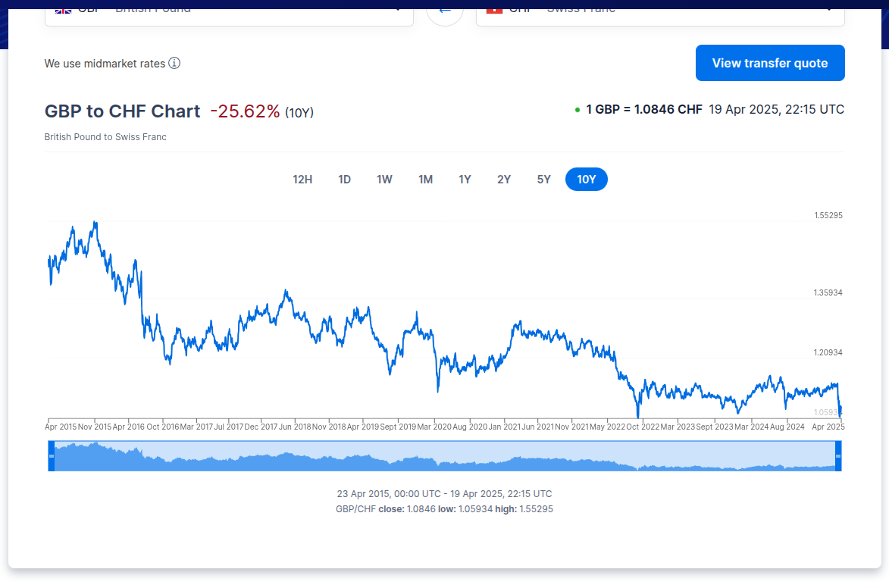889x588 pixels.
Task: Pick the 5Y chart range
Action: [544, 180]
